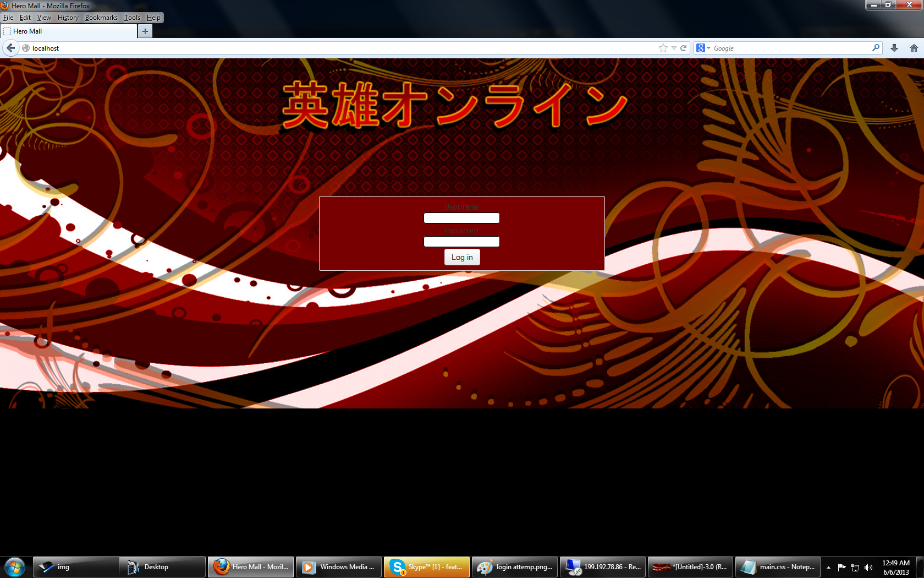Open the History menu

[68, 18]
